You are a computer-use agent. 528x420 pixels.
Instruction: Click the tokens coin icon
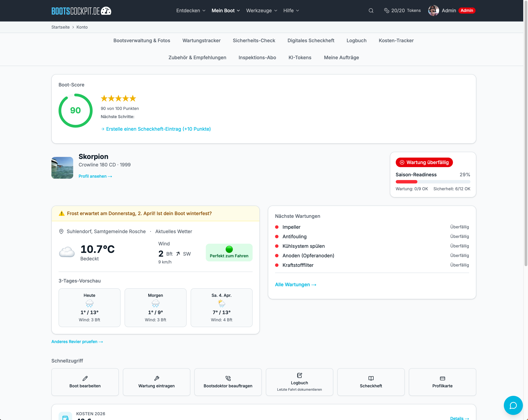coord(386,11)
